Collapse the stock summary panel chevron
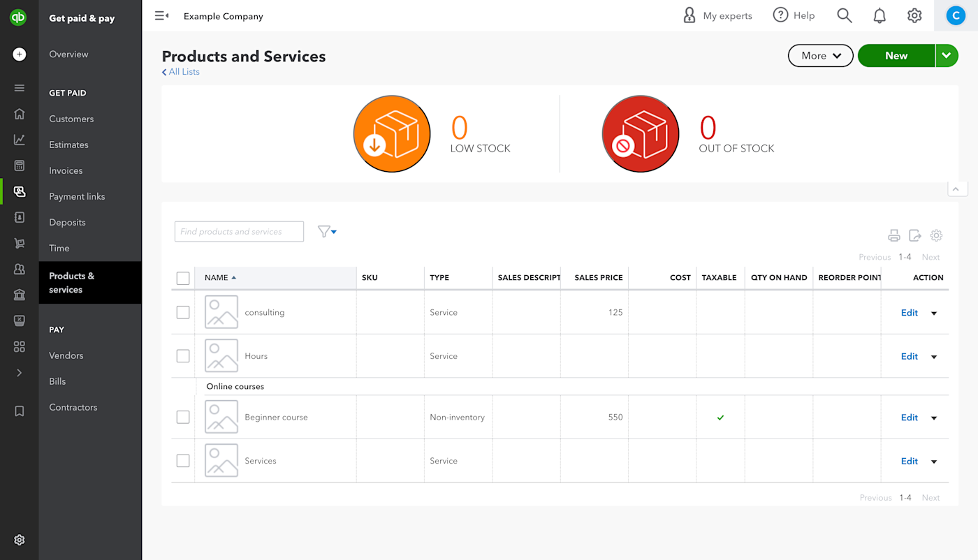Image resolution: width=978 pixels, height=560 pixels. click(958, 188)
